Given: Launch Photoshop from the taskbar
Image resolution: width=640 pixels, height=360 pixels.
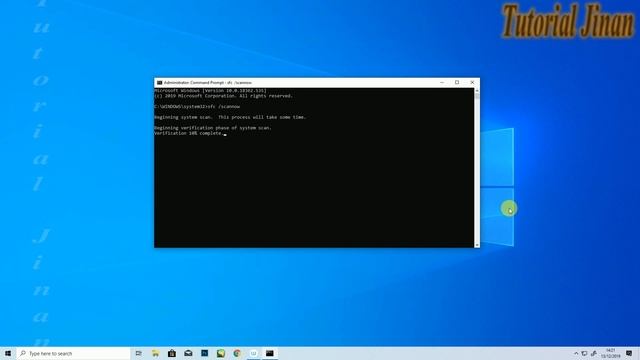Looking at the screenshot, I should tap(204, 353).
